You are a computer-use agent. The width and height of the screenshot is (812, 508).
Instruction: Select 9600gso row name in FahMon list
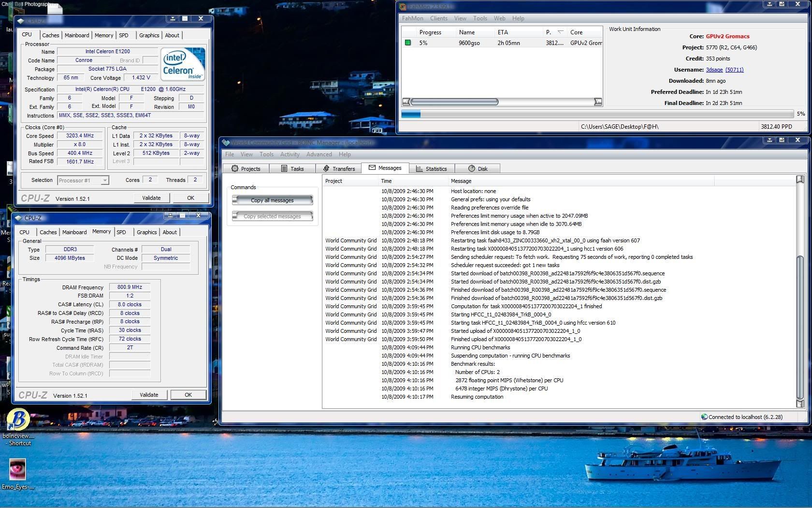[469, 43]
